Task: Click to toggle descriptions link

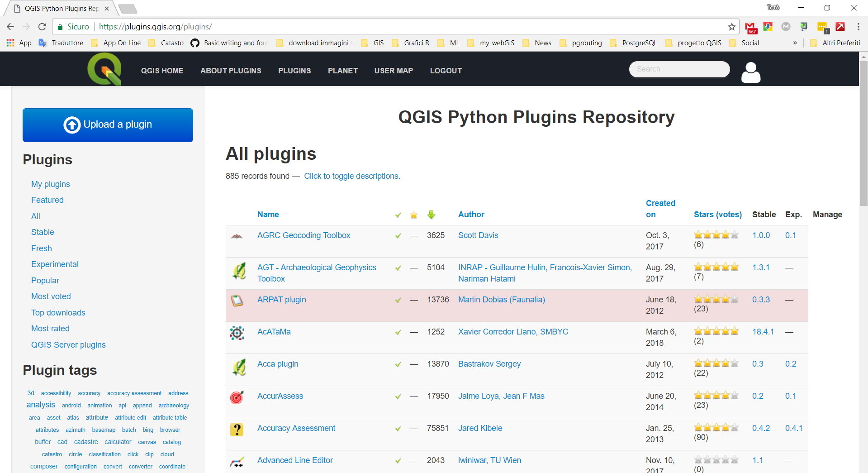Action: click(x=352, y=176)
